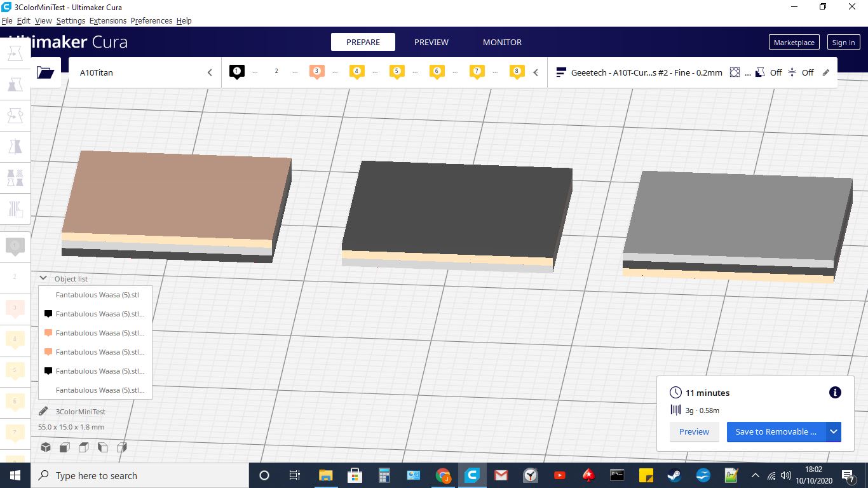Open Windows notification center
This screenshot has height=488, width=868.
(848, 475)
